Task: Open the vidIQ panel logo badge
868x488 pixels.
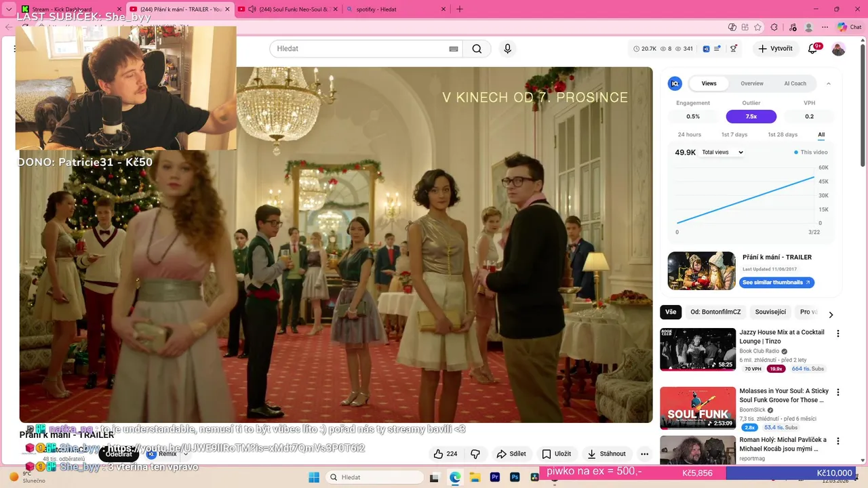Action: (675, 83)
